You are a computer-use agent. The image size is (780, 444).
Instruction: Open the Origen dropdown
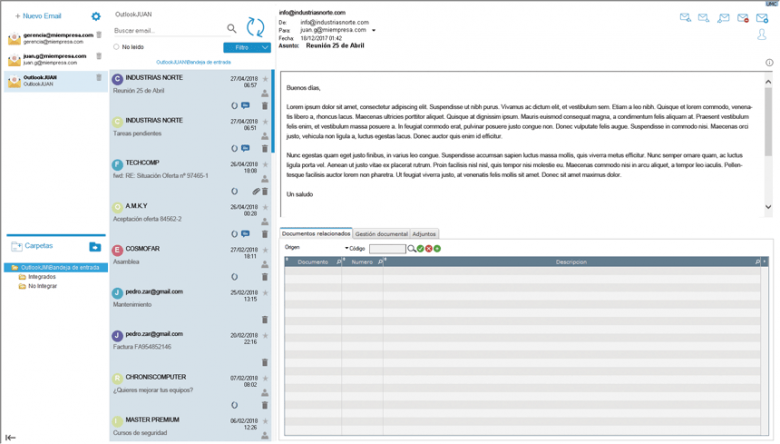(x=347, y=247)
